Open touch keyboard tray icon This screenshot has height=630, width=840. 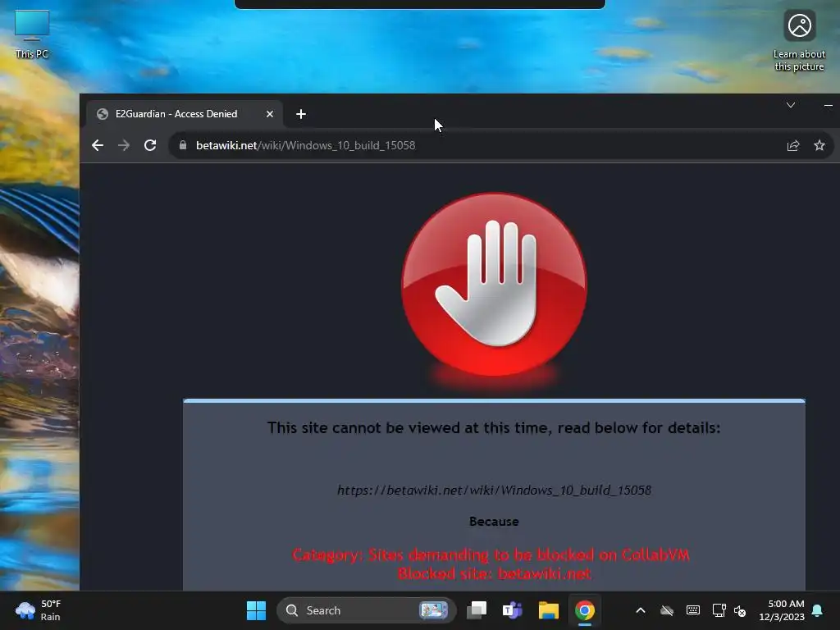692,610
